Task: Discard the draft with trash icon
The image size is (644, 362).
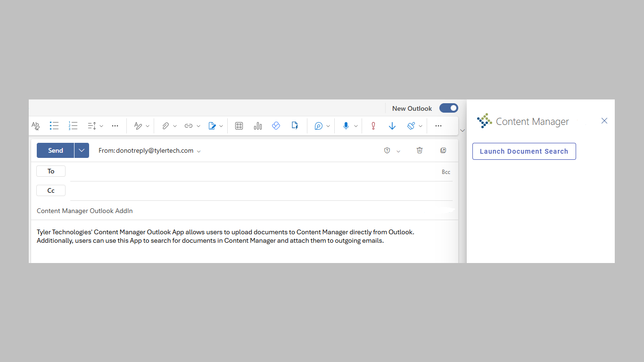Action: click(x=420, y=150)
